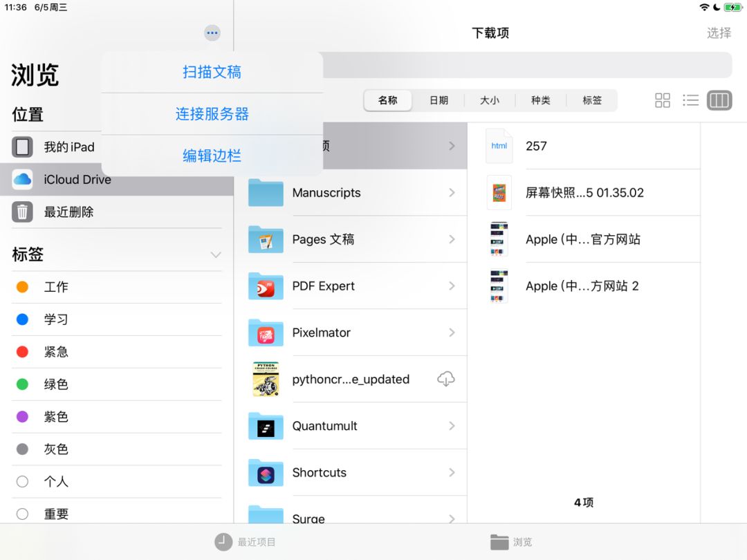The image size is (747, 560).
Task: Choose 扫描文稿 from the popup menu
Action: (x=212, y=72)
